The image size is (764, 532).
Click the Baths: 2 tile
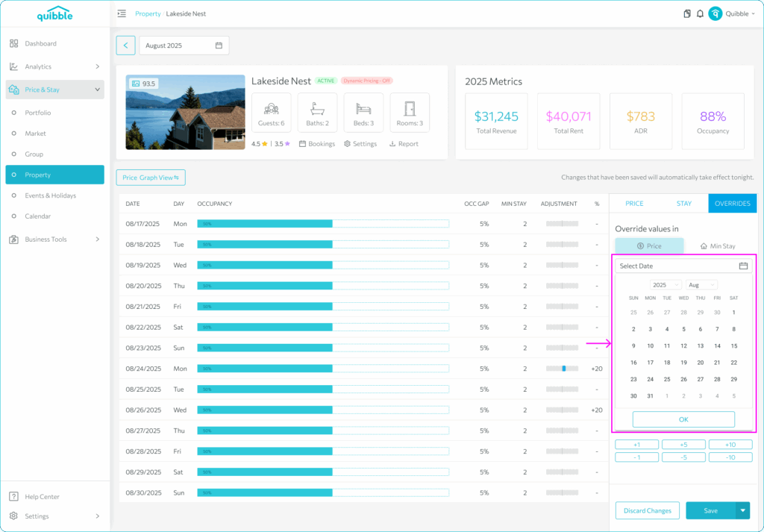pos(317,113)
